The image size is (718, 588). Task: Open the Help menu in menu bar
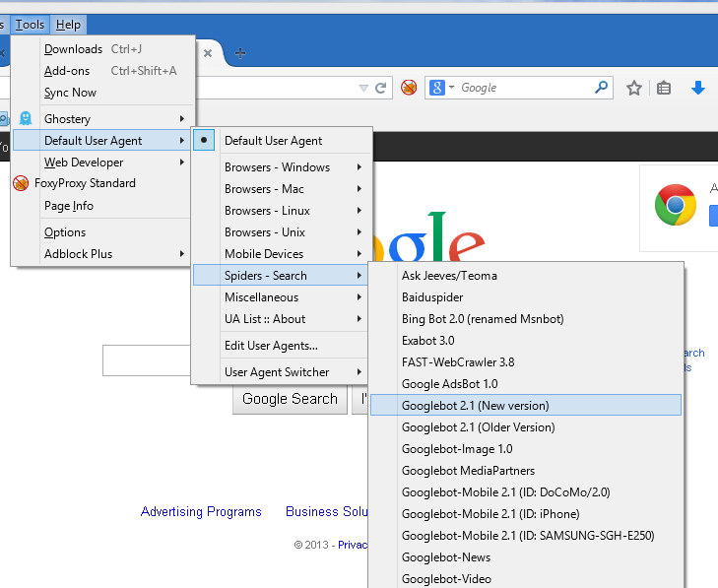[68, 25]
